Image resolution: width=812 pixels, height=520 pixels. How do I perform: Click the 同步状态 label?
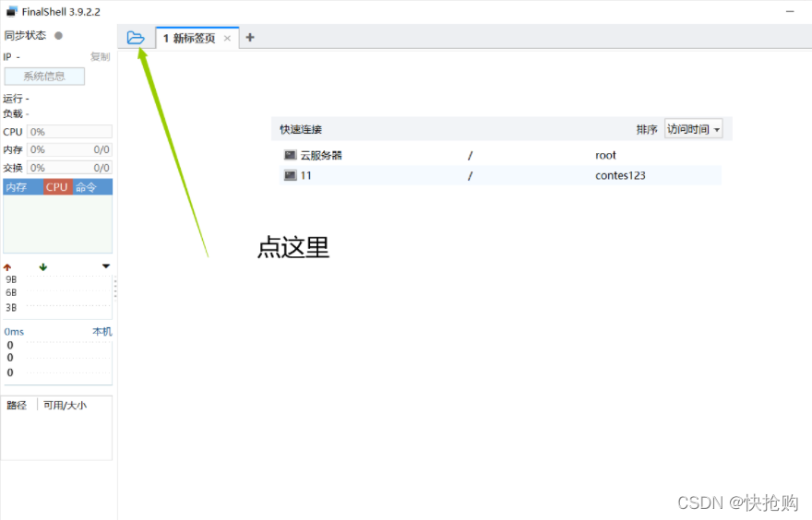coord(26,36)
